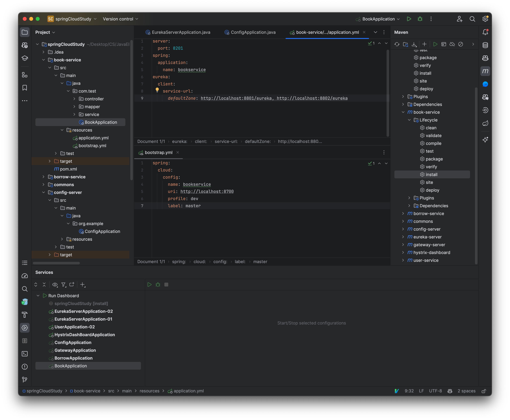
Task: Open the Maven tool window icon on right sidebar
Action: pos(485,71)
